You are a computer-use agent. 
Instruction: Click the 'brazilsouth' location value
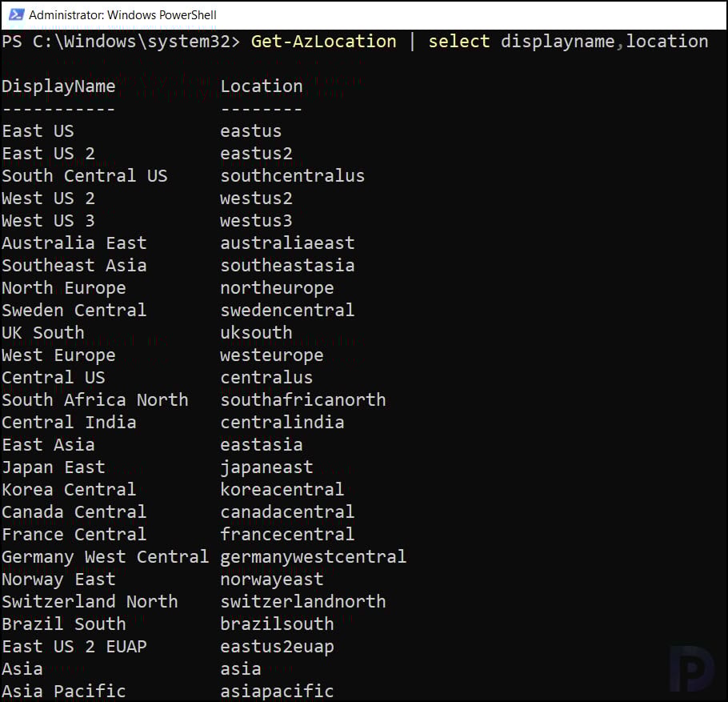pyautogui.click(x=277, y=624)
